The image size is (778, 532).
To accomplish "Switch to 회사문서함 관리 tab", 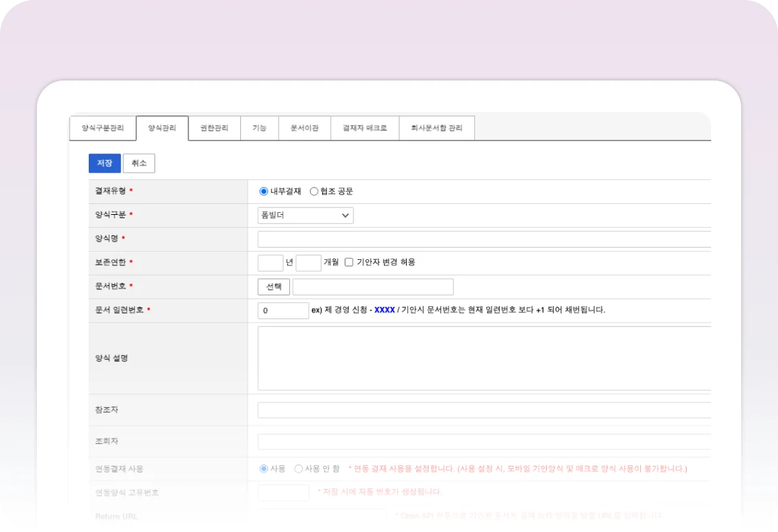I will 436,128.
